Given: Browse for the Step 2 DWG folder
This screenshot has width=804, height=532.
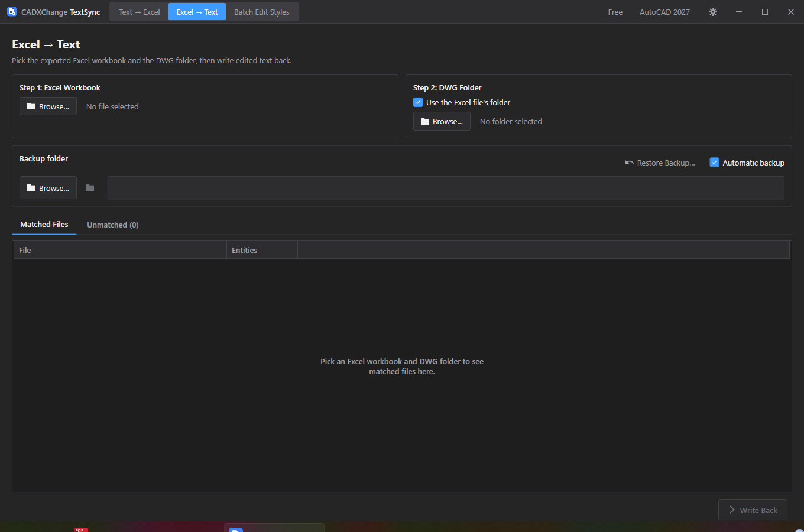Looking at the screenshot, I should pyautogui.click(x=442, y=121).
